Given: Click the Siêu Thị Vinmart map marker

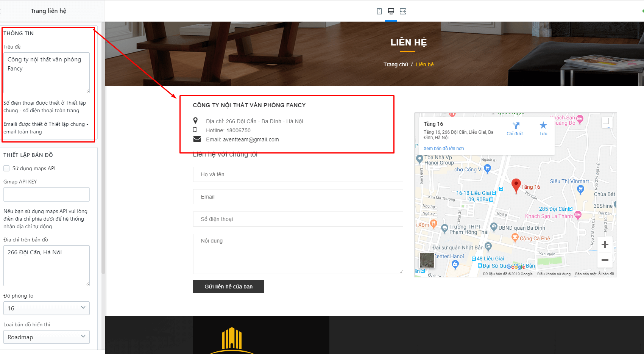Looking at the screenshot, I should pyautogui.click(x=580, y=190).
